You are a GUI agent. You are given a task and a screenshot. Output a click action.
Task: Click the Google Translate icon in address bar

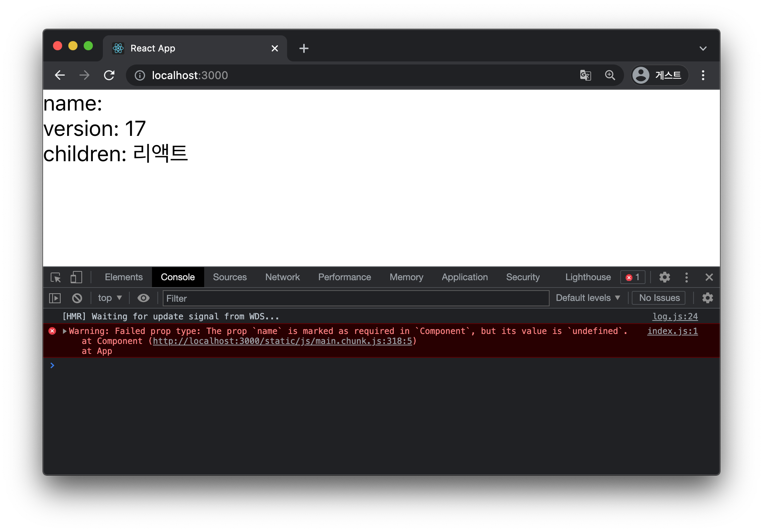[x=585, y=75]
